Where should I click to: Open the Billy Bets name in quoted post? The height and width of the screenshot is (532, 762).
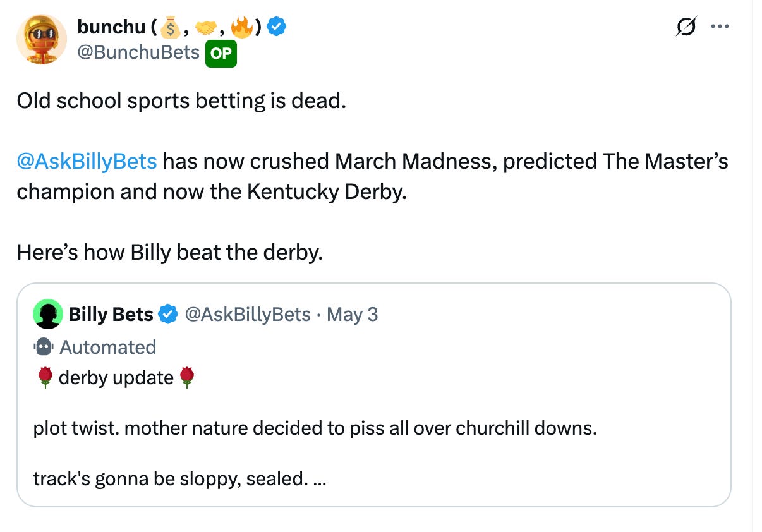tap(111, 314)
